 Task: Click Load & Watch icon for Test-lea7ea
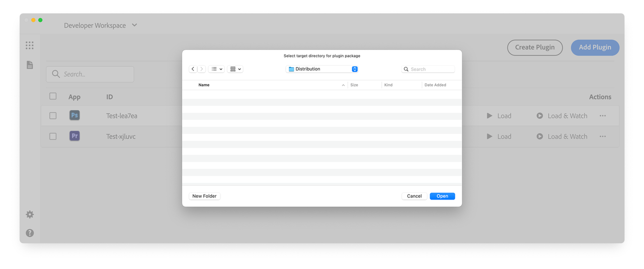[540, 116]
